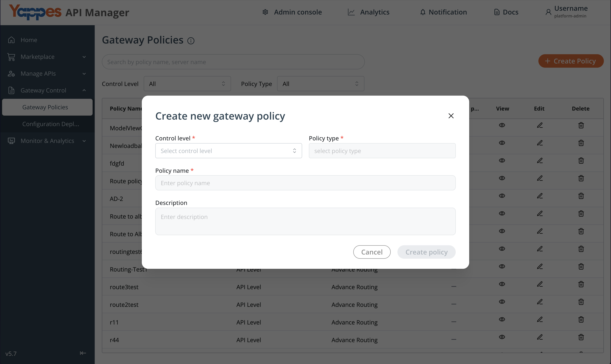View the ModelView policy via eye icon
This screenshot has width=611, height=364.
click(502, 125)
